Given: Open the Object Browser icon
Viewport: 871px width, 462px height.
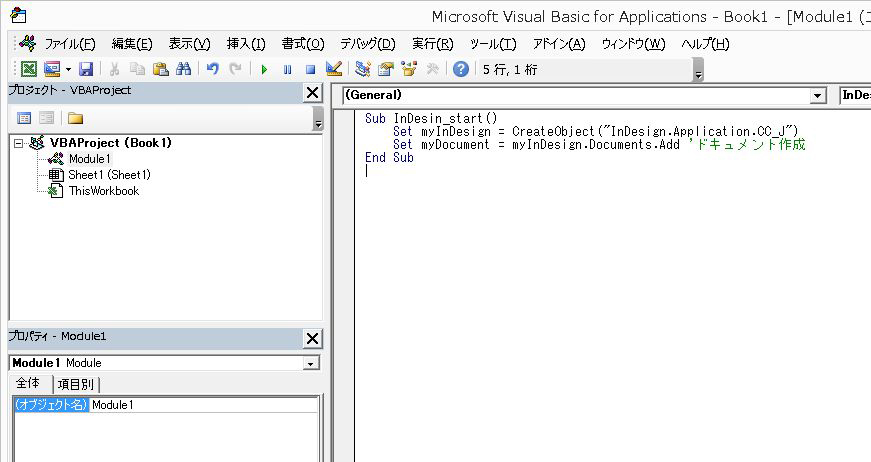Looking at the screenshot, I should (409, 69).
